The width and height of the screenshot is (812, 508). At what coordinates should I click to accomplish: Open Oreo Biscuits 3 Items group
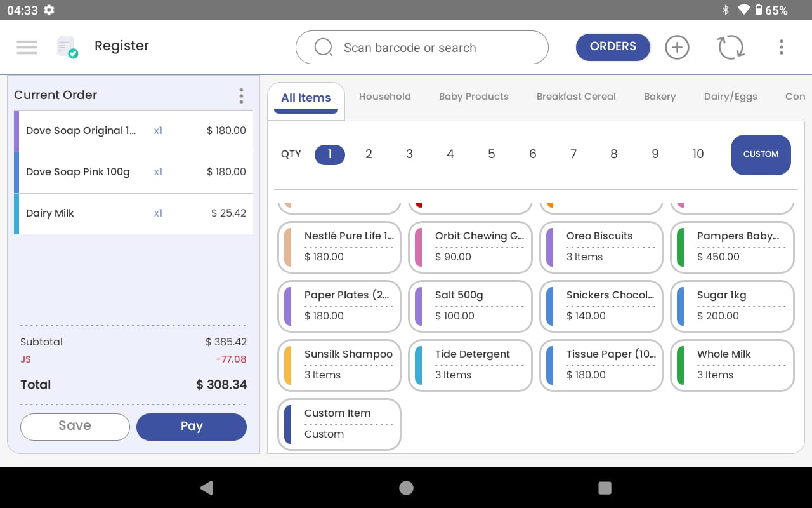pyautogui.click(x=601, y=247)
